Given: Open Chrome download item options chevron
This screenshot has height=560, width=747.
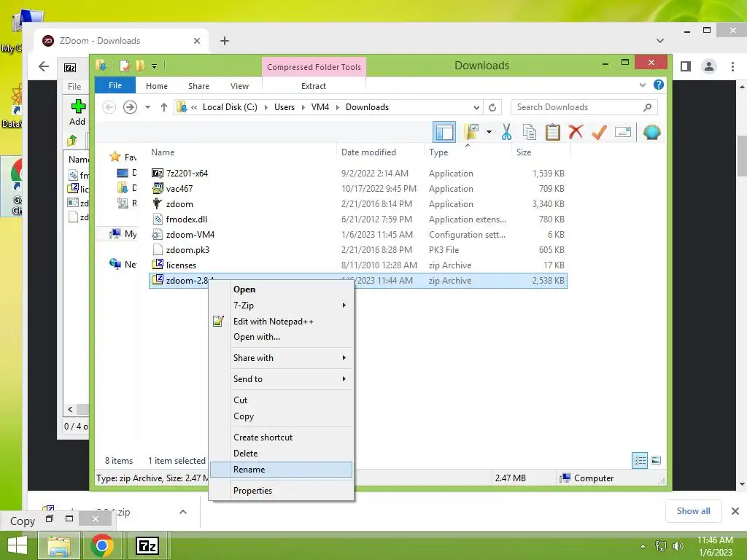Looking at the screenshot, I should (183, 512).
